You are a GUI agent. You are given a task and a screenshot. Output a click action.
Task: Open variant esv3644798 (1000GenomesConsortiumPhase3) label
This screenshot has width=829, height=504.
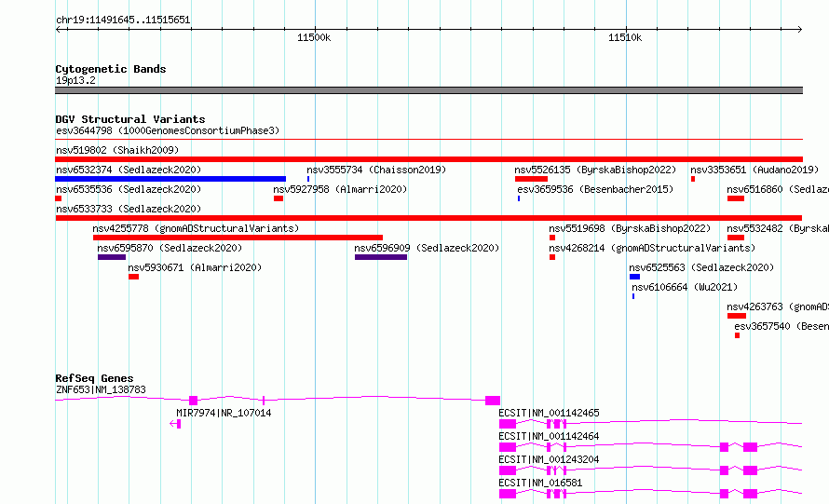point(168,130)
